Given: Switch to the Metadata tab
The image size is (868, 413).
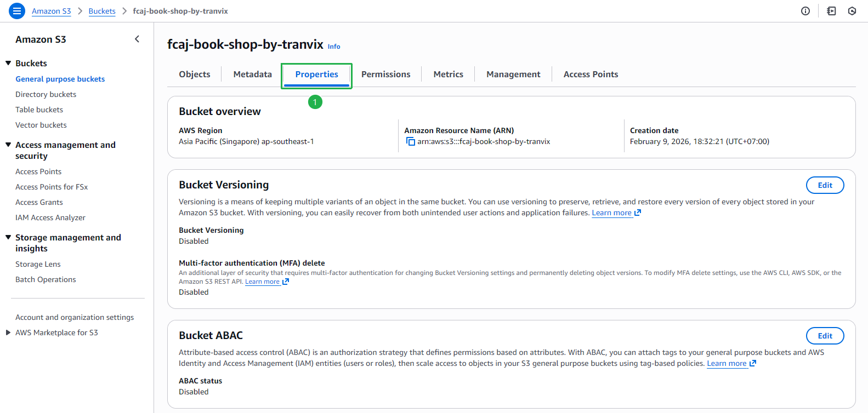Looking at the screenshot, I should click(x=253, y=74).
